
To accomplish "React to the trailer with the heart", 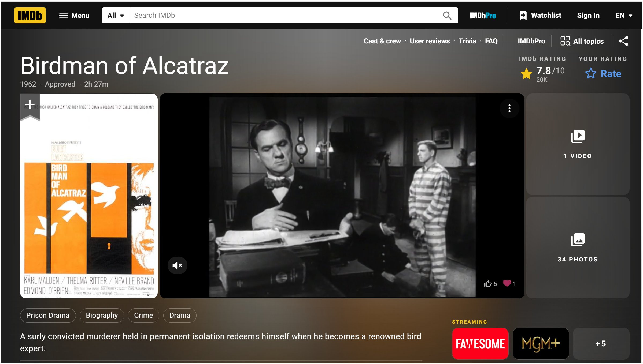I will tap(507, 283).
